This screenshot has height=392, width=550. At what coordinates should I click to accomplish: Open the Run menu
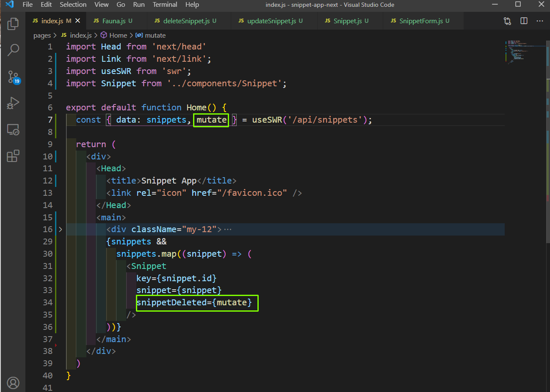click(x=139, y=5)
